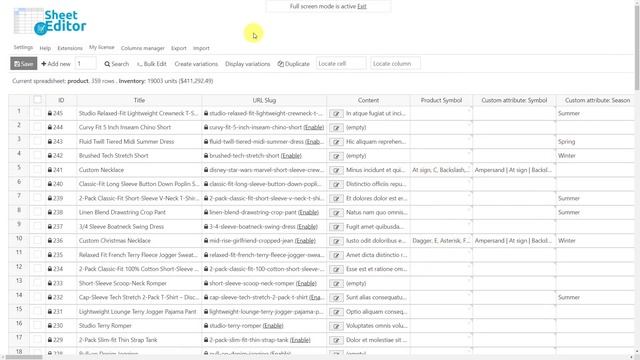
Task: Open content editor for Short-Sleeve Scoop-Neck Romper row
Action: tap(336, 284)
